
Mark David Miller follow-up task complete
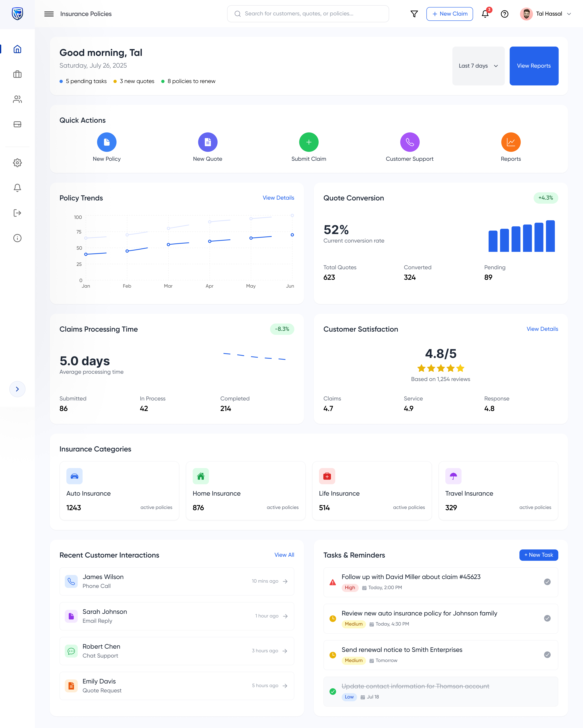click(547, 582)
